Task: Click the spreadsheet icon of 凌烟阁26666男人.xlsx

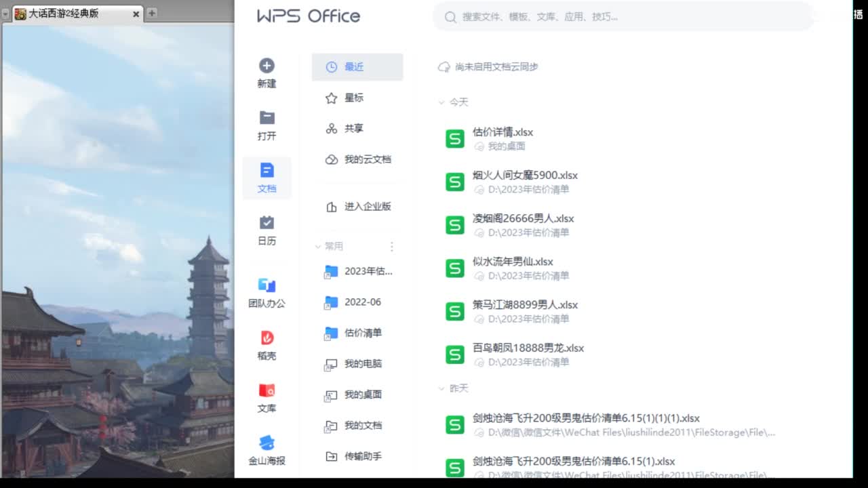Action: coord(454,225)
